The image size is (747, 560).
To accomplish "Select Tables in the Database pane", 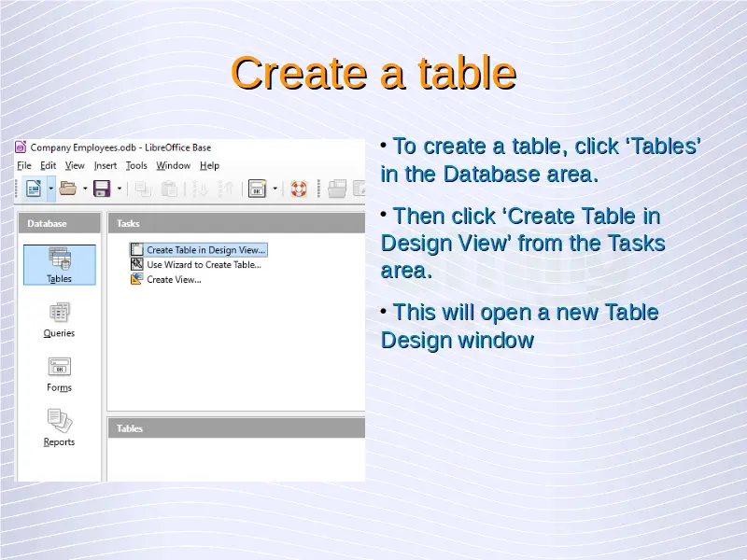I will point(60,265).
